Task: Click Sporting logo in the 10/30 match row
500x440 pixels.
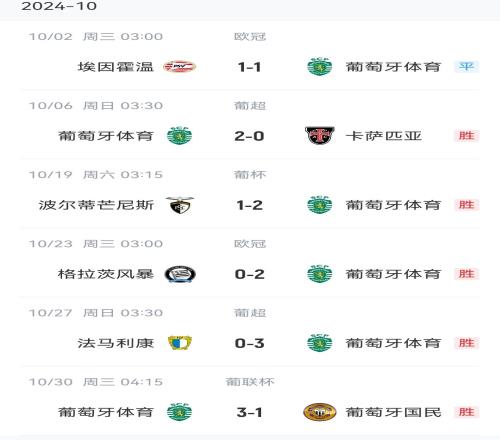Action: coord(180,412)
